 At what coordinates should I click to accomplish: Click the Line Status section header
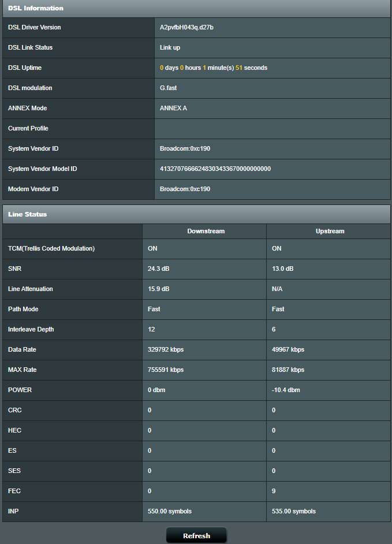pos(28,214)
